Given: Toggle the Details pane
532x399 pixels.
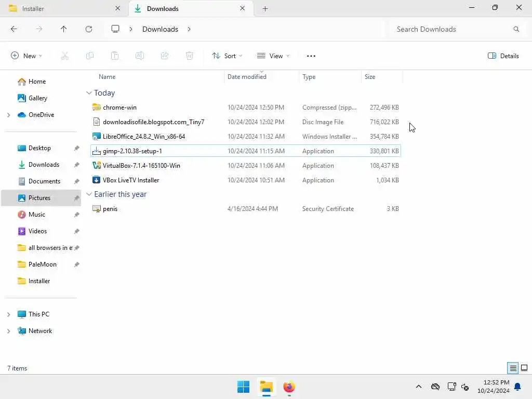Looking at the screenshot, I should pos(503,56).
